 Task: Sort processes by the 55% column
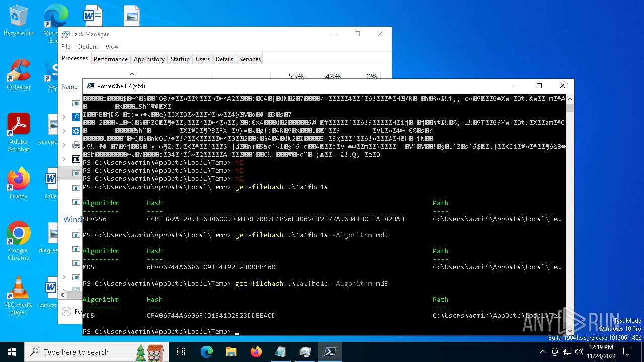[x=296, y=76]
